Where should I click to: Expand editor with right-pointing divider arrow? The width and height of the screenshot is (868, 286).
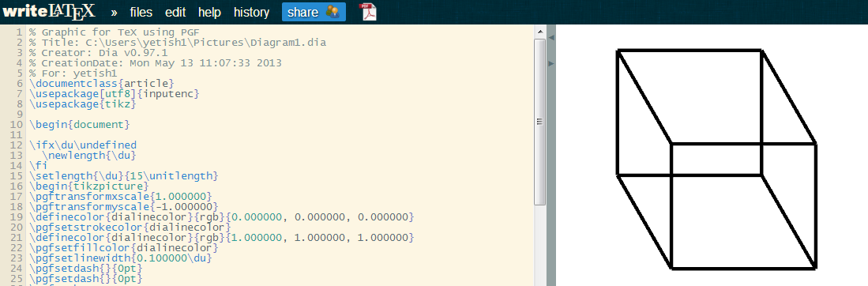click(x=550, y=64)
